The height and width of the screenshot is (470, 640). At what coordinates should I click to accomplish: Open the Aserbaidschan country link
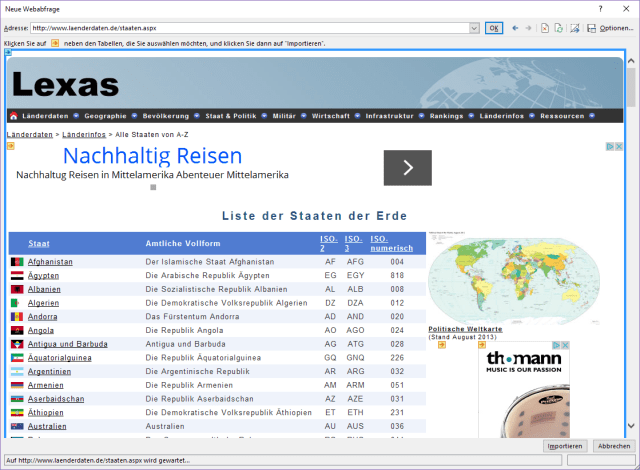[x=56, y=399]
